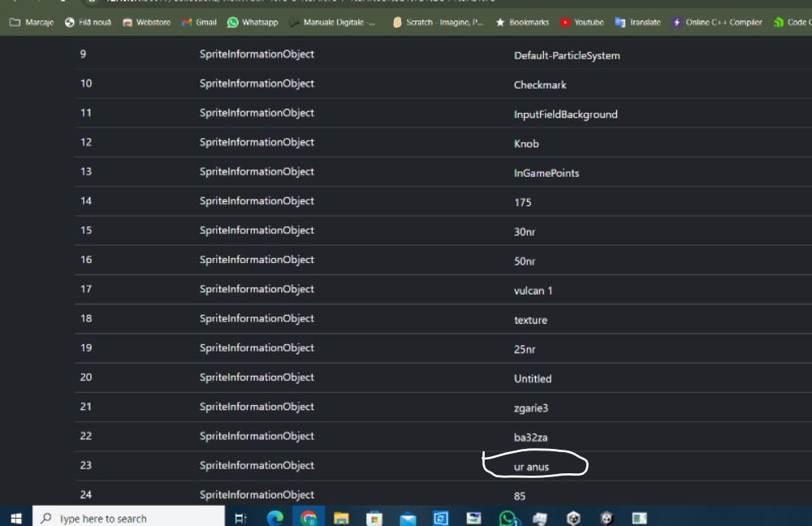
Task: Click SpriteInformationObject in row 20
Action: pyautogui.click(x=257, y=377)
